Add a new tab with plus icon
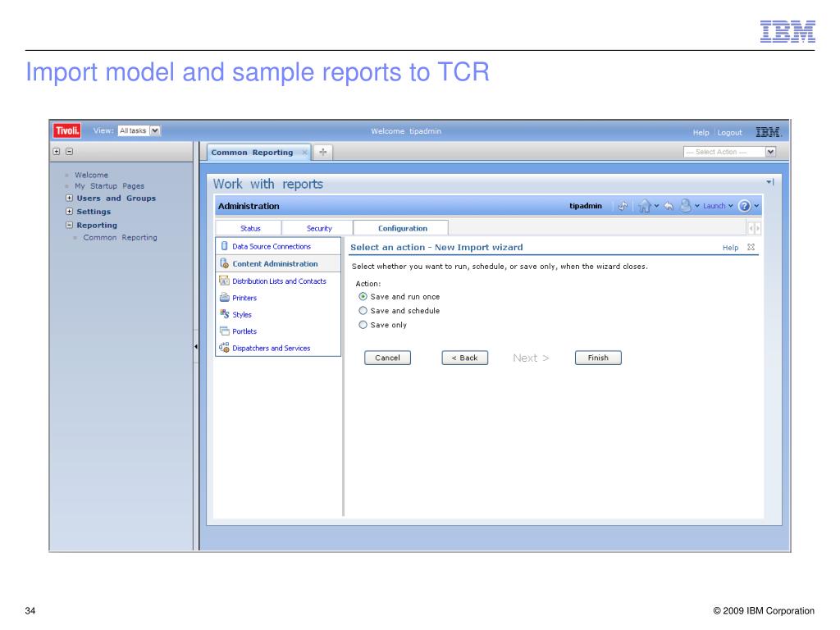The width and height of the screenshot is (840, 630). (x=323, y=152)
